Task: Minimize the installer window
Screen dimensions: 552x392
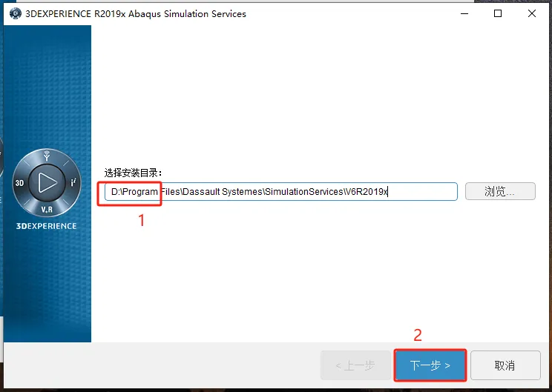Action: point(464,14)
